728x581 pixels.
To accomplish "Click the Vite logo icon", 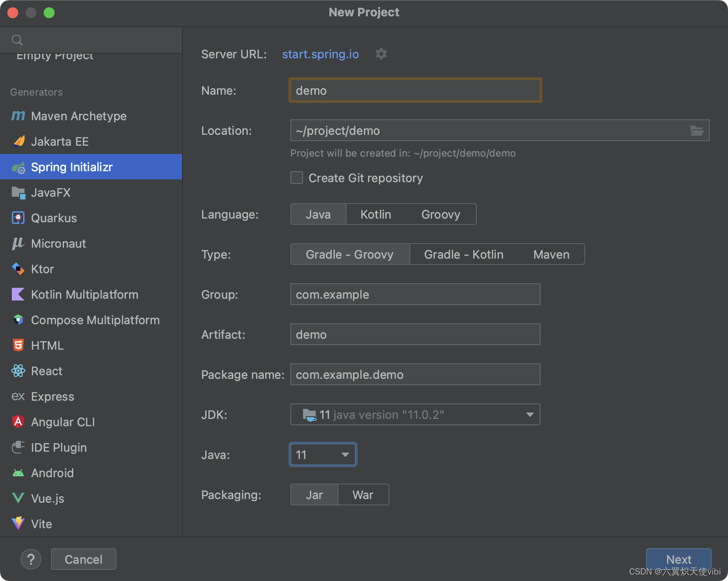I will click(18, 524).
